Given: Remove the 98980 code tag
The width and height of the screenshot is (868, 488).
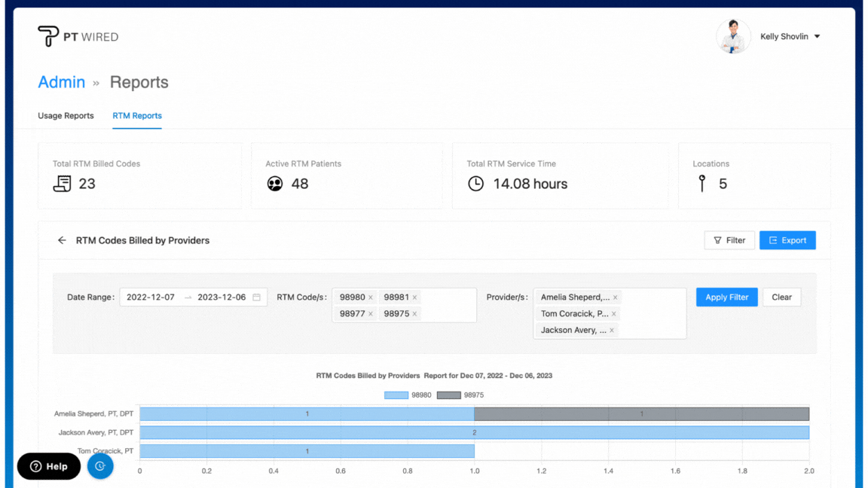Looking at the screenshot, I should coord(371,297).
